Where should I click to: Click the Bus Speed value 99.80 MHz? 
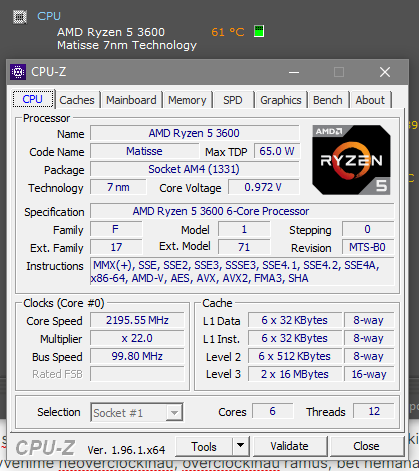[137, 356]
